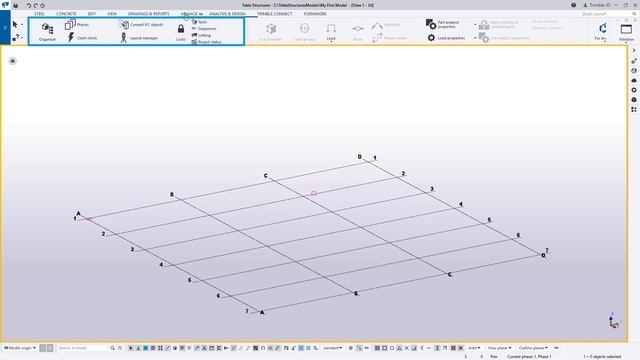The width and height of the screenshot is (640, 360).
Task: Toggle the highlighted Select parts switch
Action: point(145,348)
